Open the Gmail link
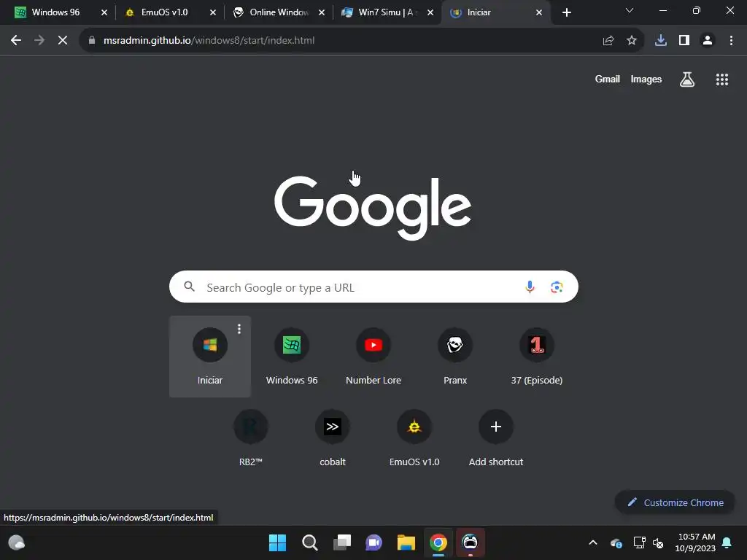747x560 pixels. coord(608,79)
